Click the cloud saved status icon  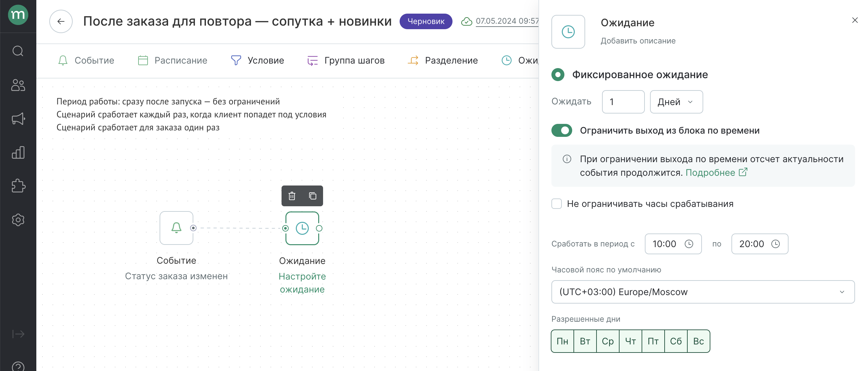pyautogui.click(x=467, y=21)
